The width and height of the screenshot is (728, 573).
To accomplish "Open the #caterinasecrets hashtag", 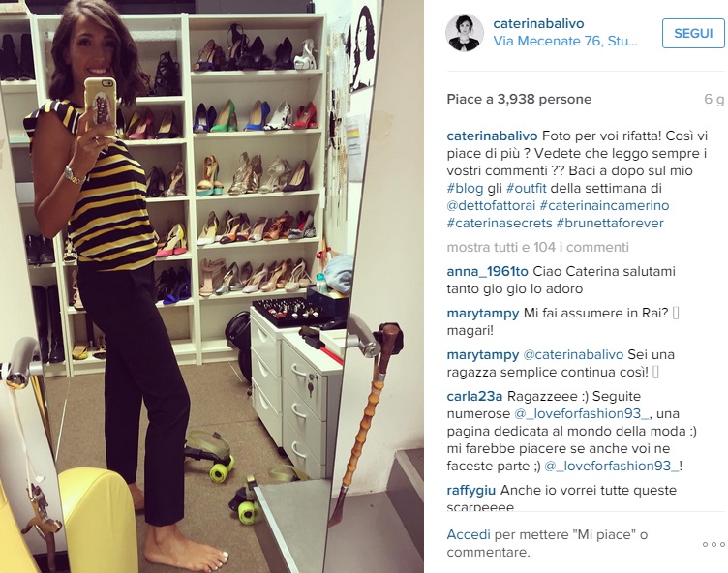I will [x=500, y=223].
